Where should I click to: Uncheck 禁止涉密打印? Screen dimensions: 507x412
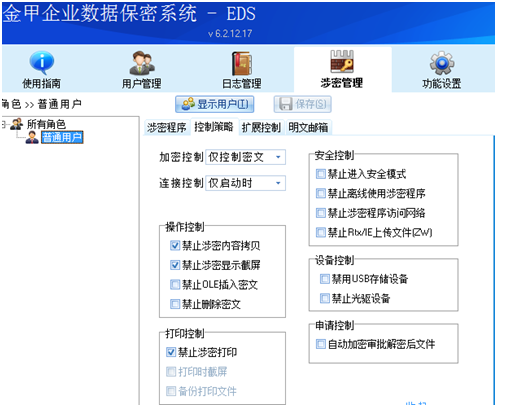click(171, 352)
